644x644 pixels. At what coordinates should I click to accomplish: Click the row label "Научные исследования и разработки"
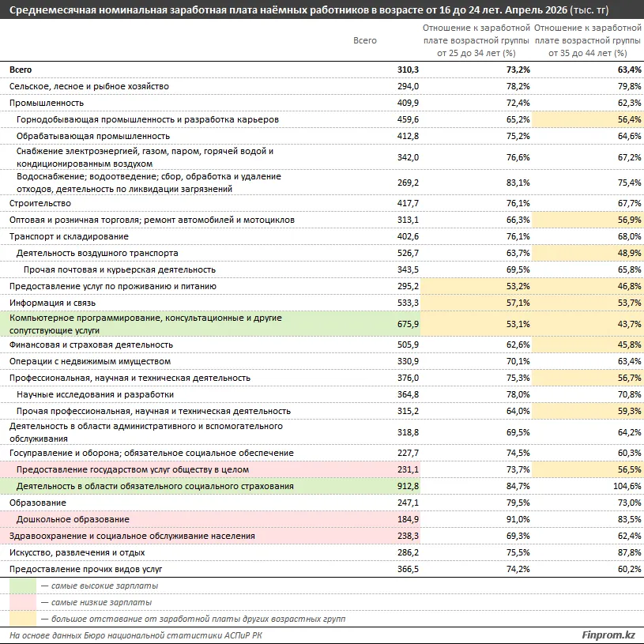[96, 394]
